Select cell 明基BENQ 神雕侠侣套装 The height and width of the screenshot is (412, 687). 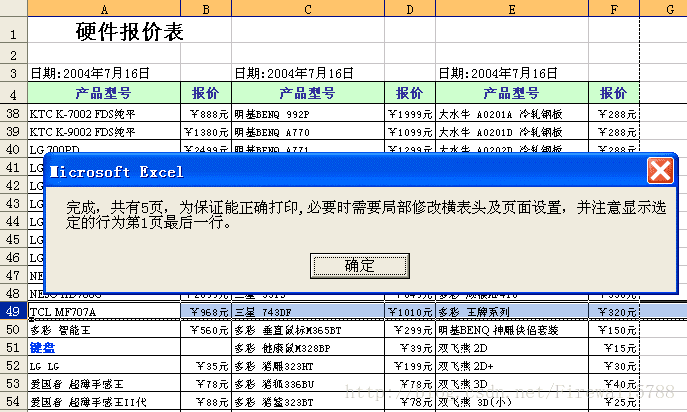point(512,330)
